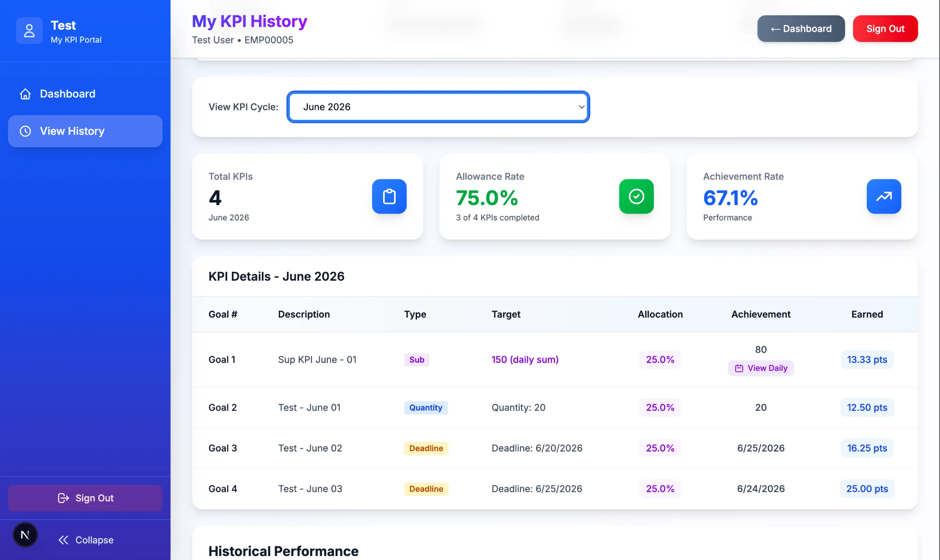The image size is (940, 560).
Task: Click the user avatar icon in sidebar
Action: (29, 31)
